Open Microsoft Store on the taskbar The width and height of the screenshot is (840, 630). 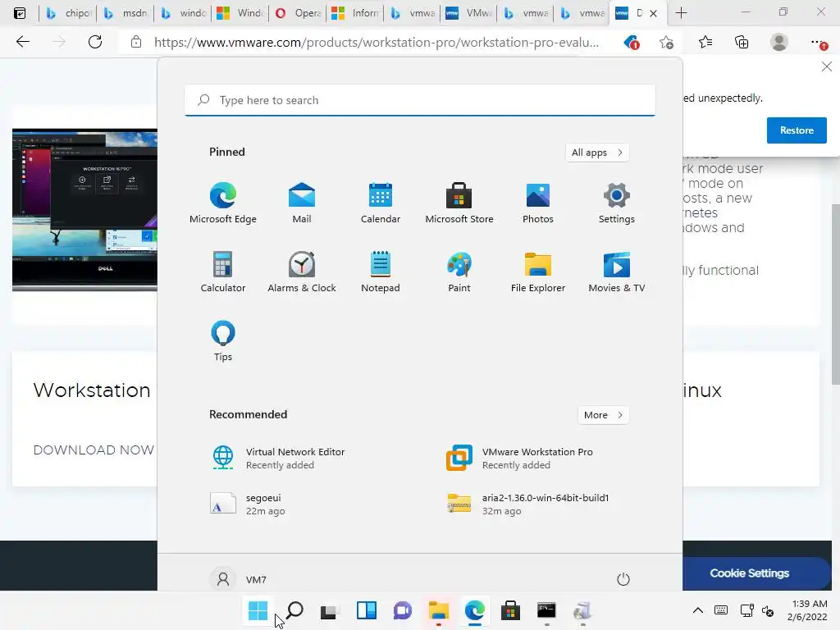point(510,610)
